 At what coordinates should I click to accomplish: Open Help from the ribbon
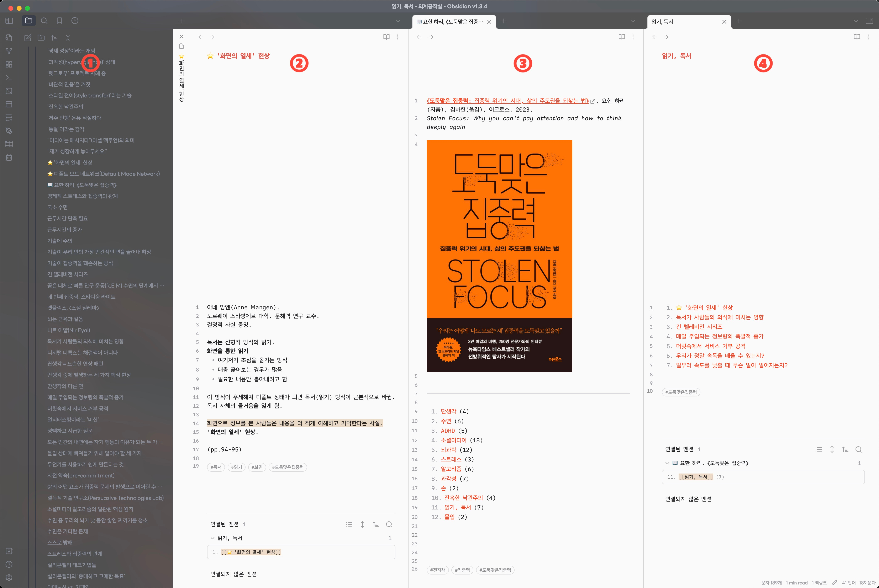click(9, 564)
